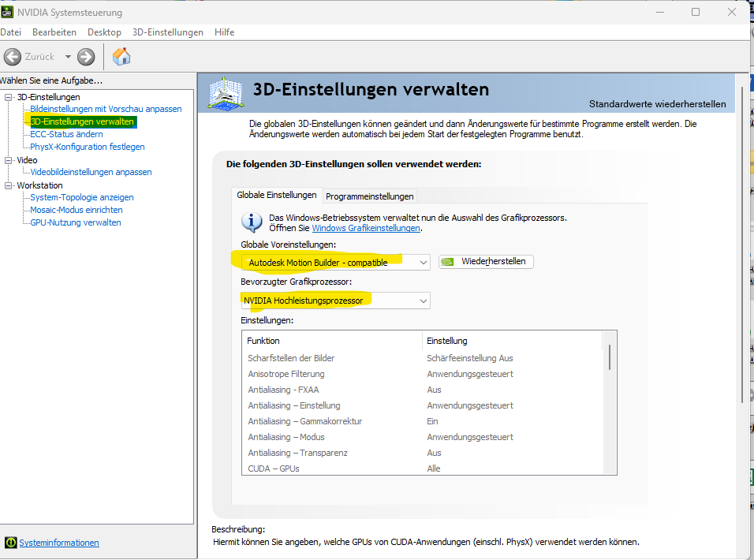Click Schärfeeinstellung Aus value

click(x=470, y=358)
